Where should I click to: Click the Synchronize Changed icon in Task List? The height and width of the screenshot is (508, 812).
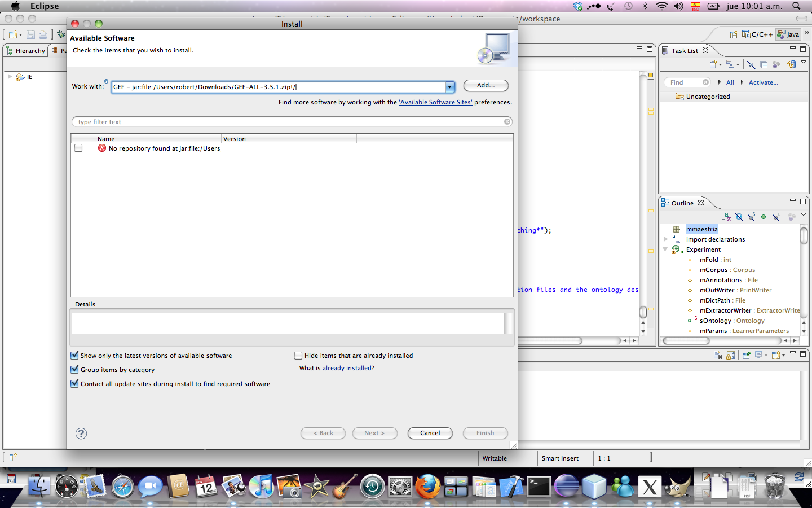(791, 64)
